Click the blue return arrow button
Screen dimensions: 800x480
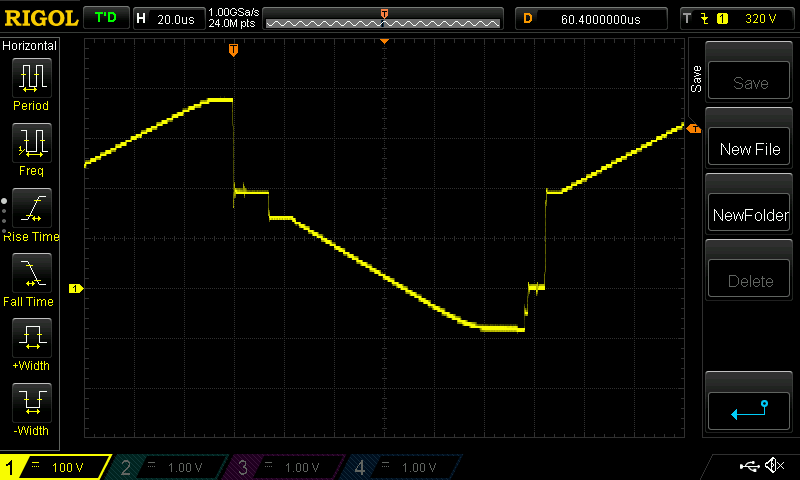749,410
